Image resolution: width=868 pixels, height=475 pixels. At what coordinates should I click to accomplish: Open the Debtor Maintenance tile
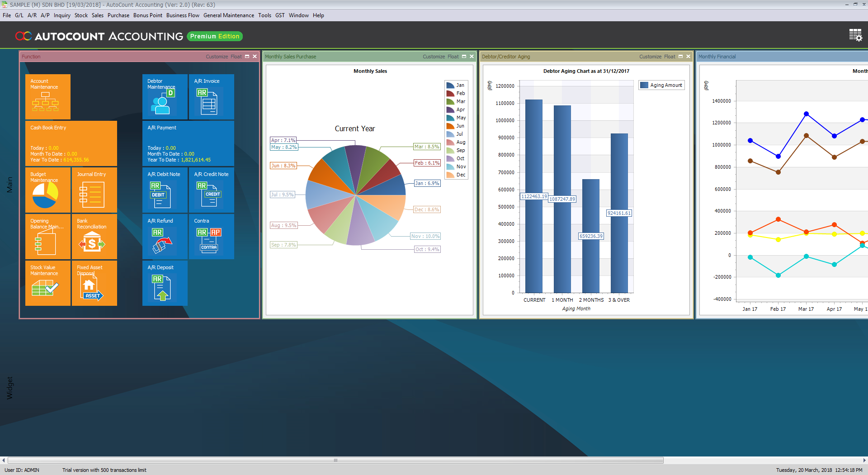pyautogui.click(x=165, y=96)
